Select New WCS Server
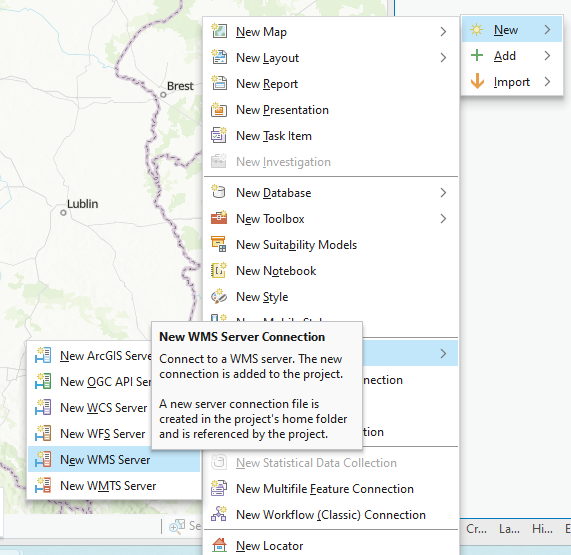 (90, 408)
